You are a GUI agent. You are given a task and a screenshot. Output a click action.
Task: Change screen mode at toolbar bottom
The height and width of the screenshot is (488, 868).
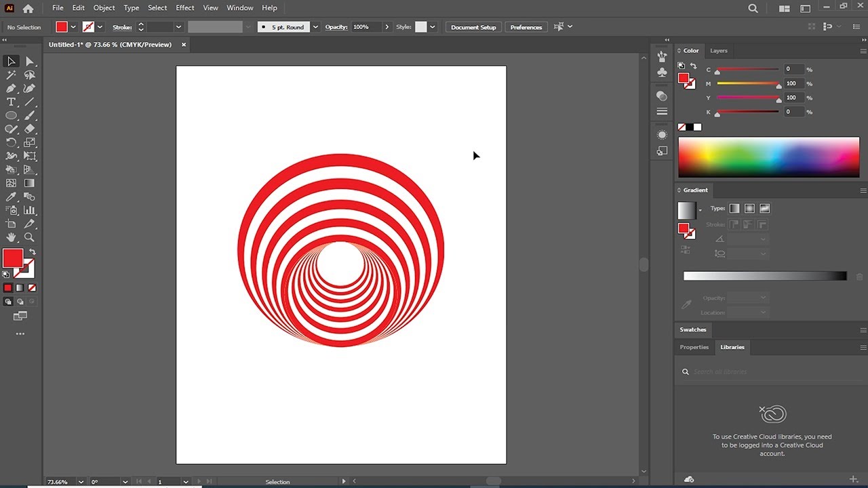click(20, 316)
